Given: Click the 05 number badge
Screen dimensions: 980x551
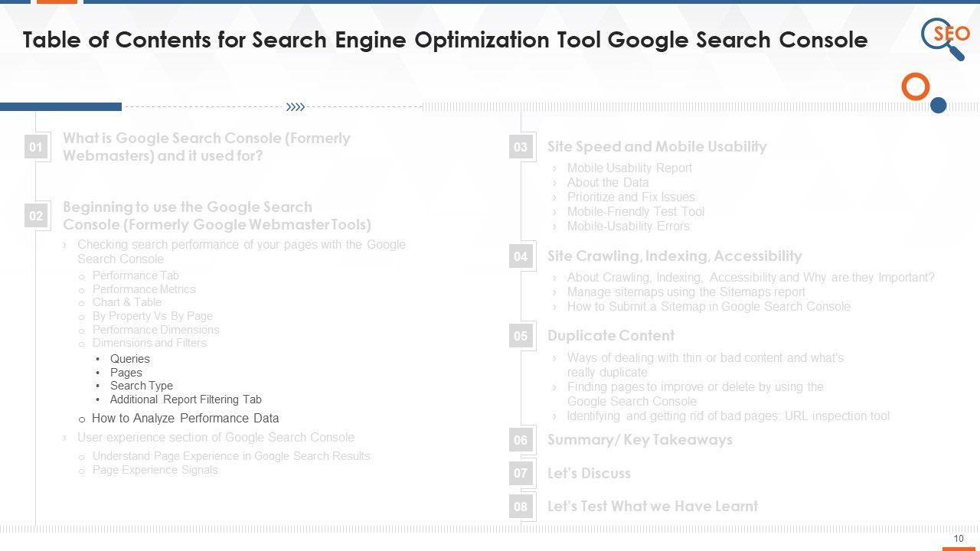Looking at the screenshot, I should [x=521, y=336].
